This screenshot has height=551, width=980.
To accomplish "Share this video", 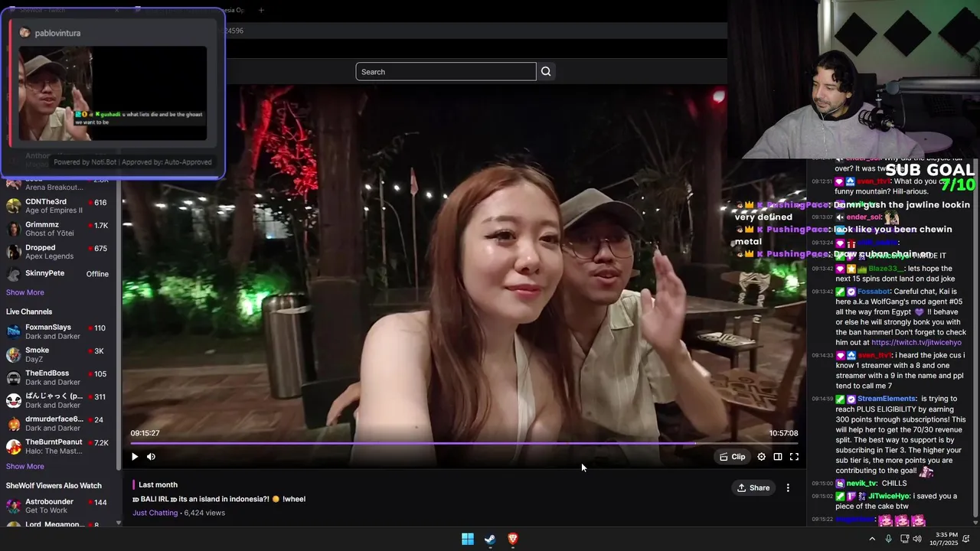I will click(753, 487).
